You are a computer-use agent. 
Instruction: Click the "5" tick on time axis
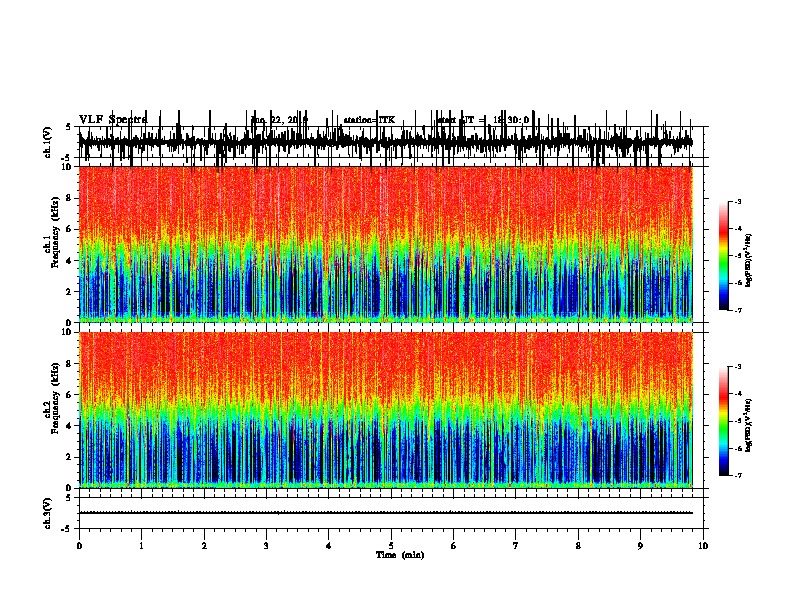[x=391, y=546]
